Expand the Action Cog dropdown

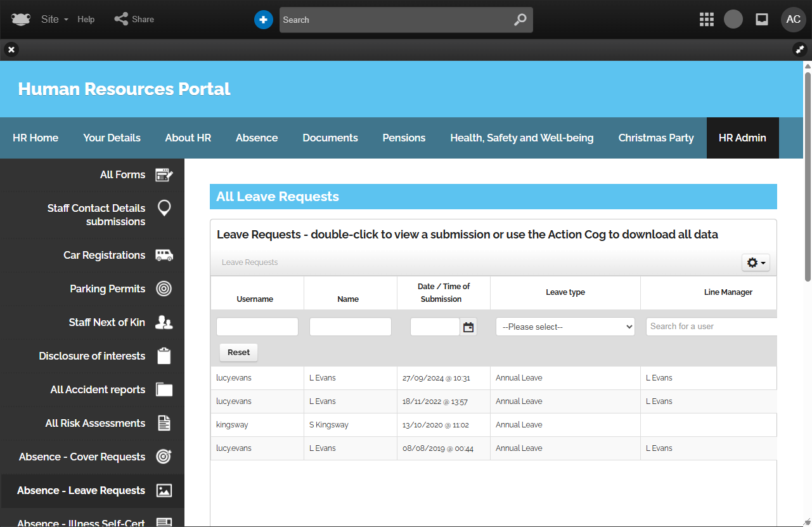[756, 263]
